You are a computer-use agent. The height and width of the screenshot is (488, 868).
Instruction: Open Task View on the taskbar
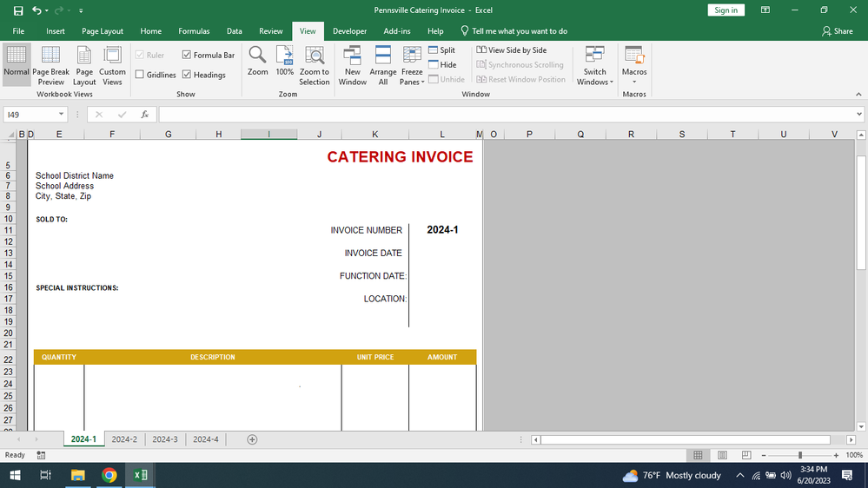[x=46, y=475]
